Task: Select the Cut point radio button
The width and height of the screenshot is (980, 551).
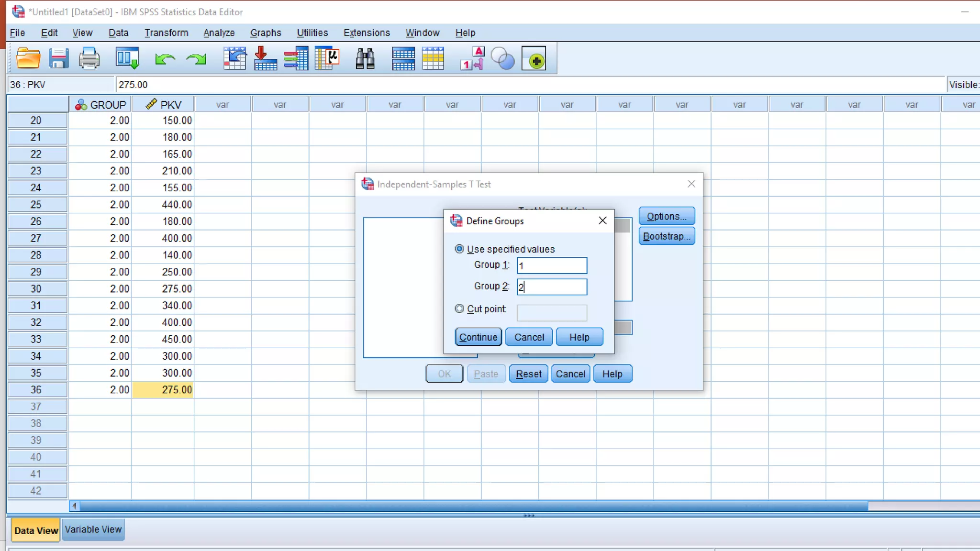Action: [459, 309]
